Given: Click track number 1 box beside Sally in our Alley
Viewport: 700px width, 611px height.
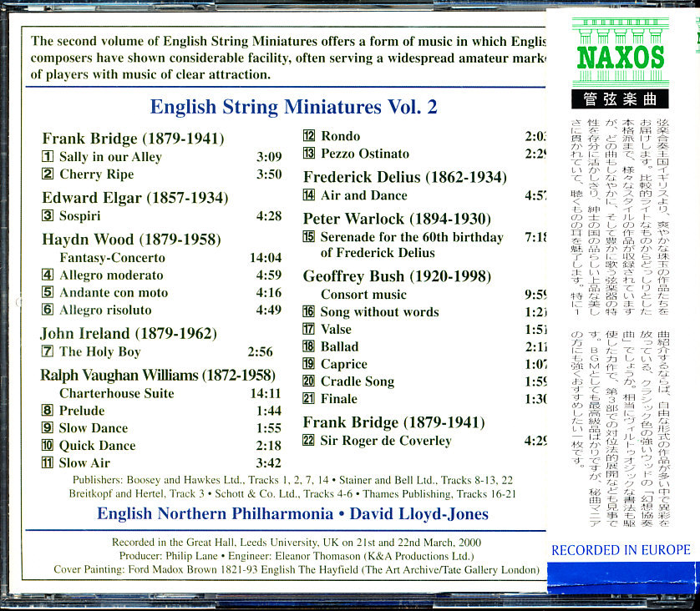Looking at the screenshot, I should pos(48,157).
